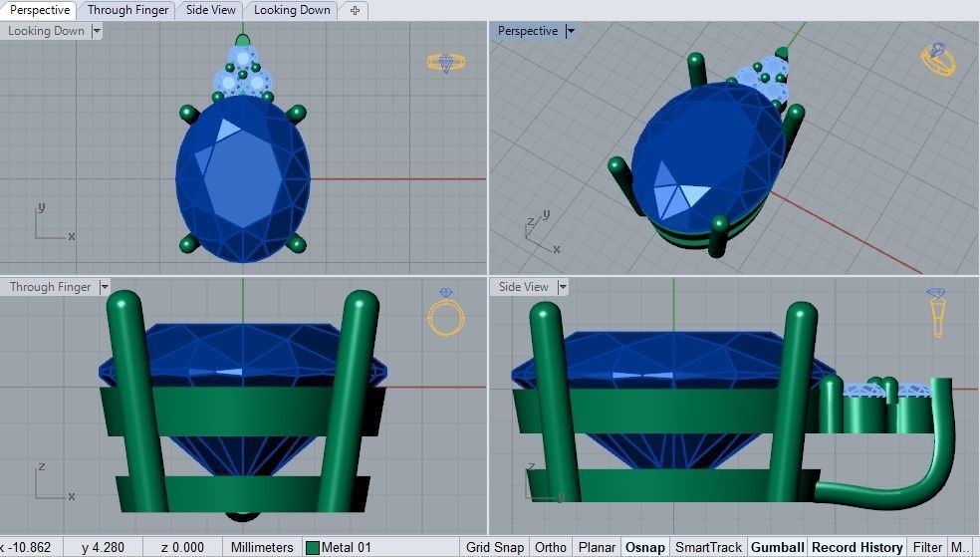Switch to the Perspective viewport tab
The width and height of the screenshot is (980, 557).
point(40,10)
